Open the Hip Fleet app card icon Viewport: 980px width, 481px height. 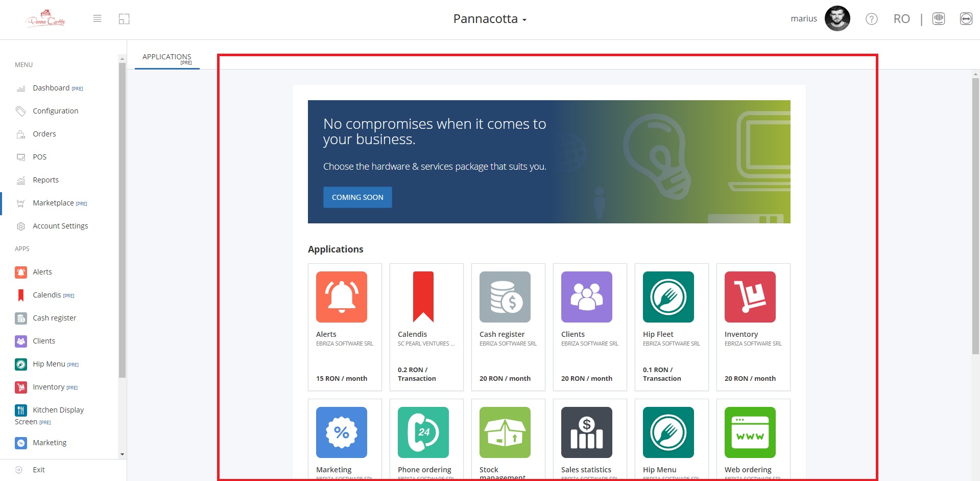[668, 297]
